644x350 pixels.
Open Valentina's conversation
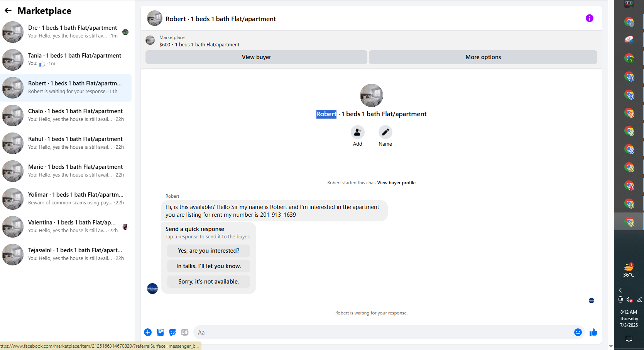pos(66,227)
